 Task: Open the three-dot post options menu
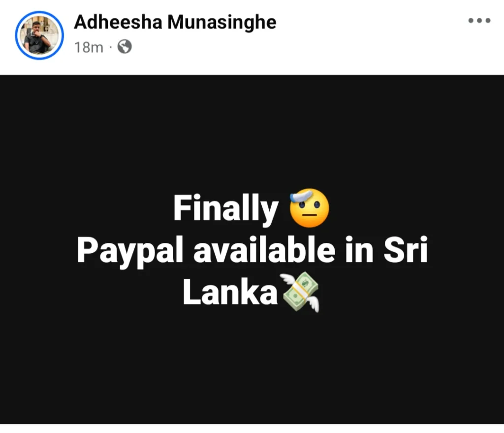479,21
